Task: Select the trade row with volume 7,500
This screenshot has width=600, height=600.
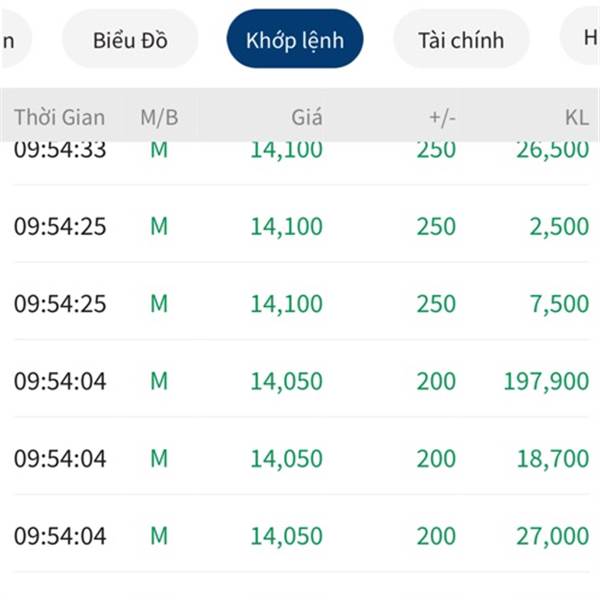Action: (301, 303)
